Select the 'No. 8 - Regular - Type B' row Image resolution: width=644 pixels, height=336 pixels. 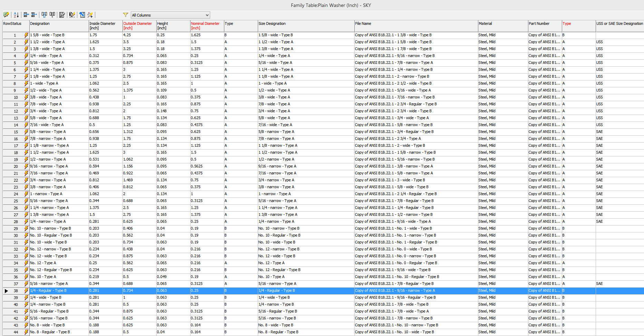coord(59,332)
